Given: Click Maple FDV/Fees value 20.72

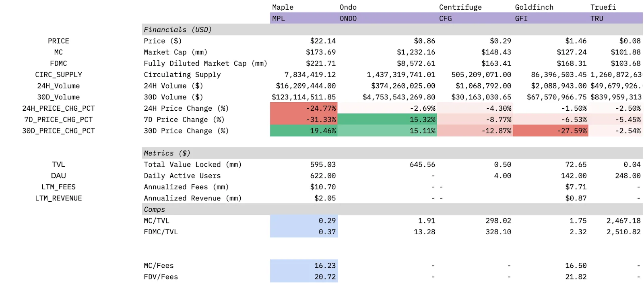Looking at the screenshot, I should tap(304, 277).
